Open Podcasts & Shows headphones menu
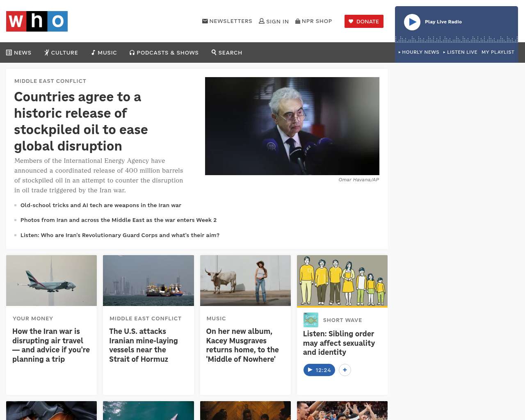This screenshot has height=420, width=525. [164, 52]
